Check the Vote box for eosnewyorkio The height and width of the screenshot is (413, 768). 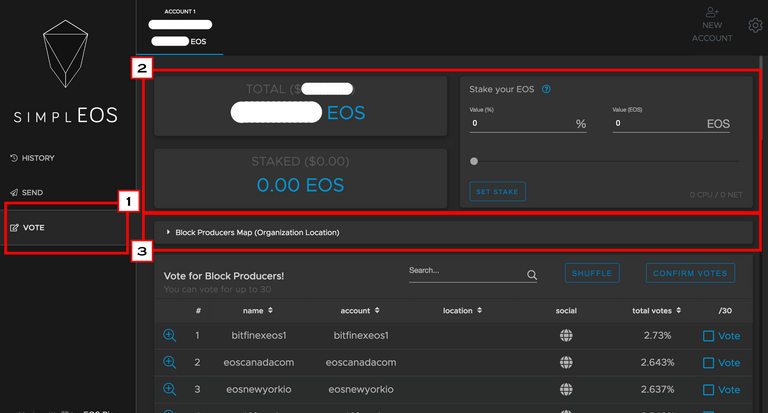click(708, 390)
